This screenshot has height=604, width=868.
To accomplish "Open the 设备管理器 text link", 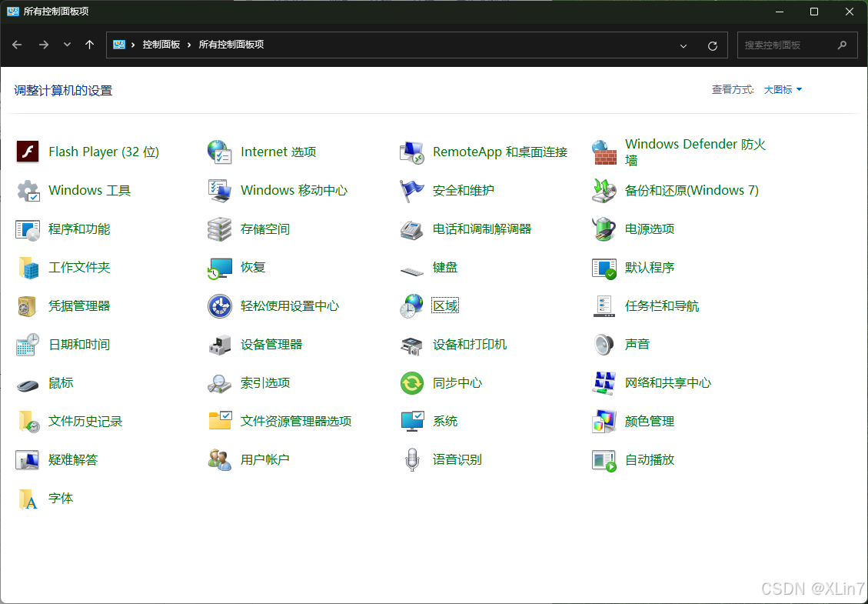I will tap(271, 345).
